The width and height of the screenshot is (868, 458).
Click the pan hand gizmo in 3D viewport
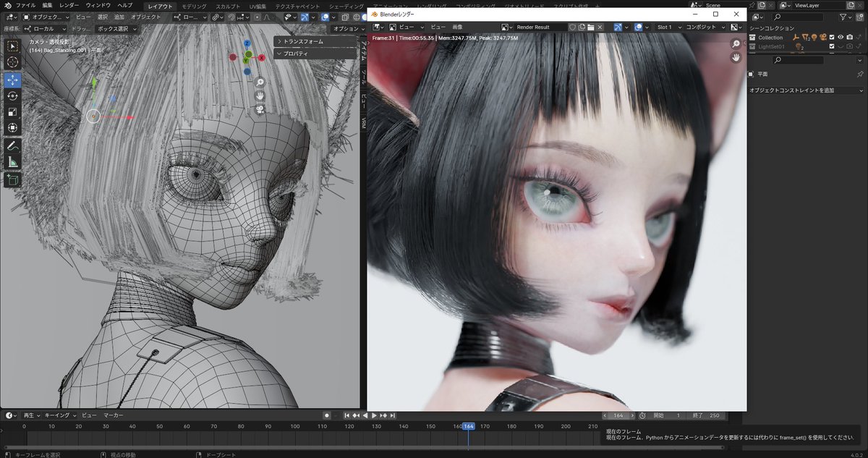[x=260, y=96]
